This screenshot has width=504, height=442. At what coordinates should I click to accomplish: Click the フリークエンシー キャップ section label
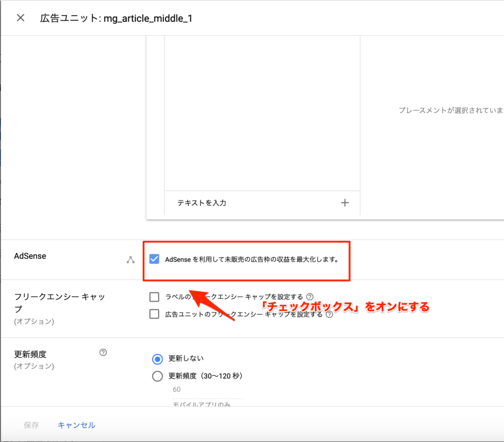coord(60,303)
